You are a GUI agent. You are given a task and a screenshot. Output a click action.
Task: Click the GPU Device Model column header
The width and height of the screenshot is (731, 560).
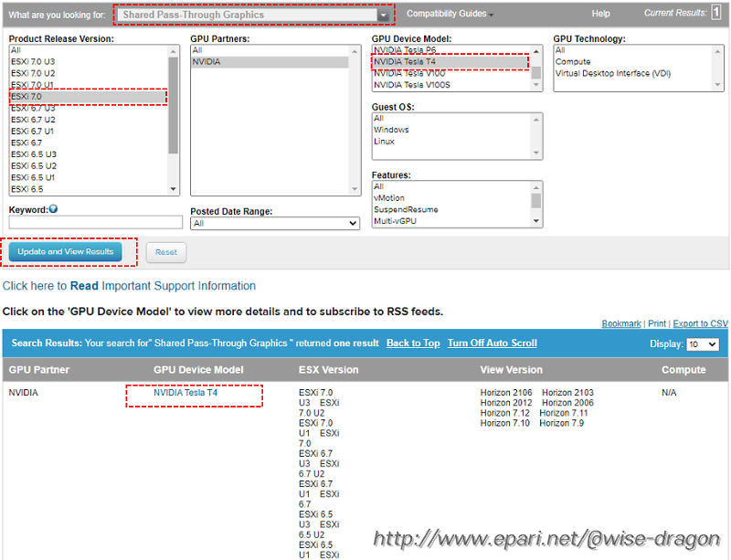click(x=198, y=370)
